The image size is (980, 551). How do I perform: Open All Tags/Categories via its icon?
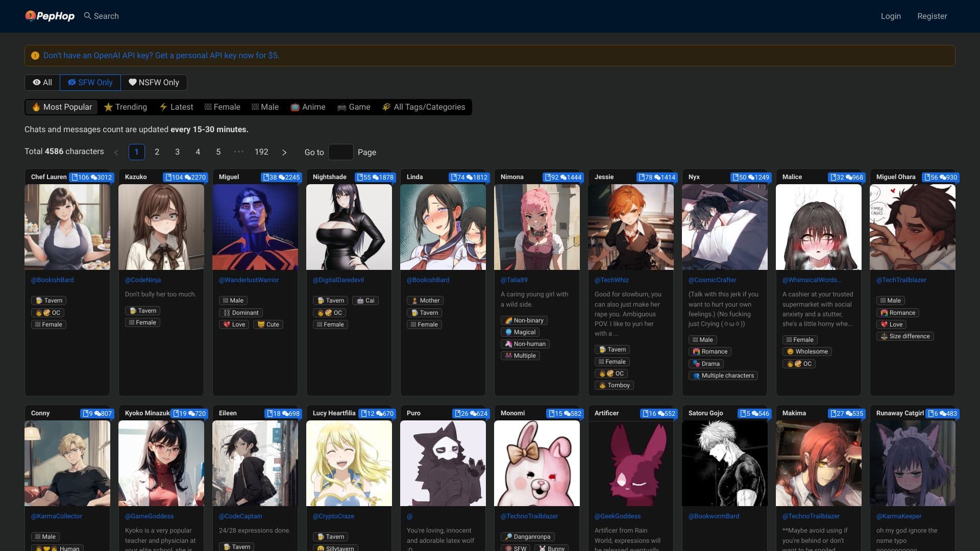[x=385, y=107]
